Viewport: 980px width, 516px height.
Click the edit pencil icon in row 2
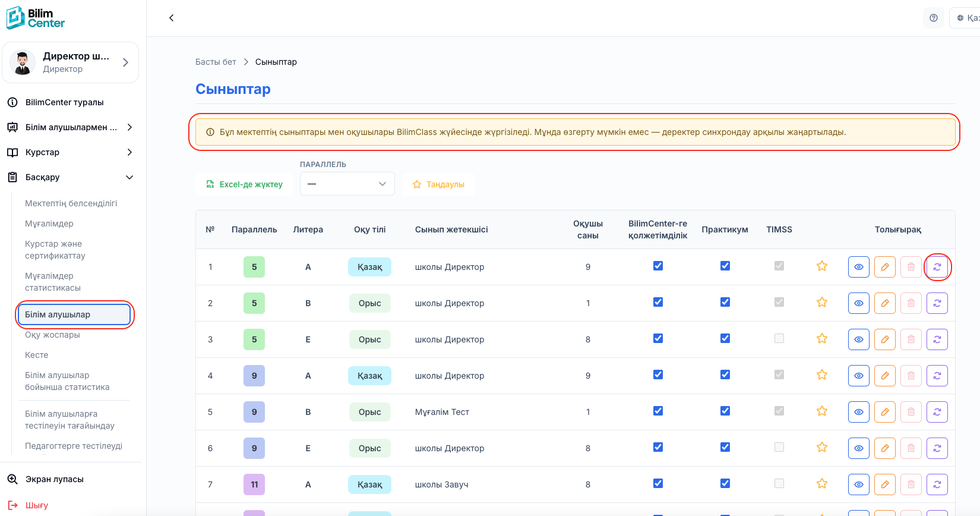point(885,303)
